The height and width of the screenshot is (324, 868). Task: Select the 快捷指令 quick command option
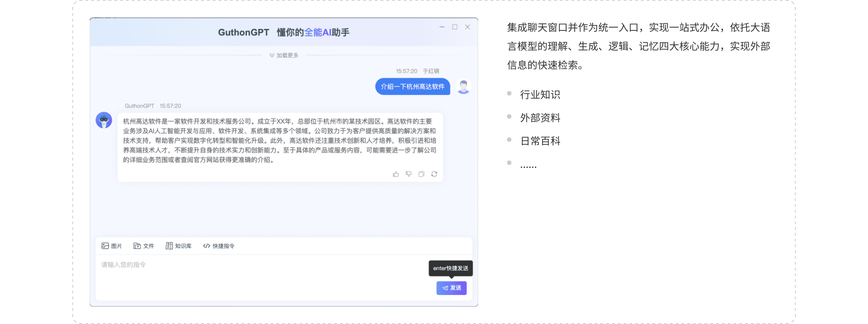[219, 246]
